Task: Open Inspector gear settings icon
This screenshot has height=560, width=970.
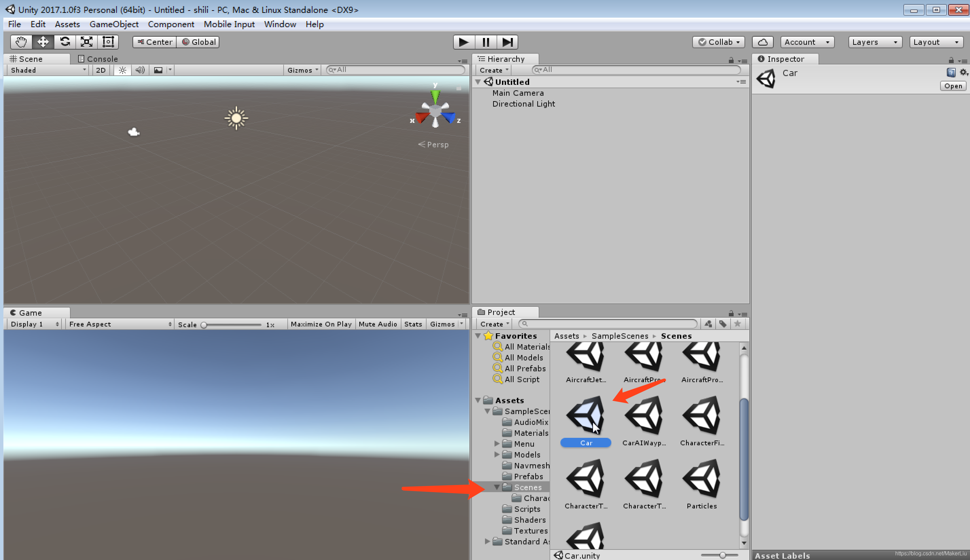Action: point(964,72)
